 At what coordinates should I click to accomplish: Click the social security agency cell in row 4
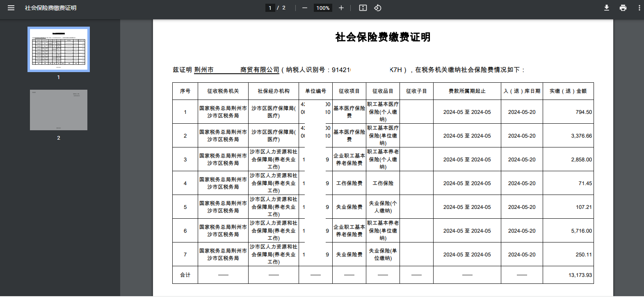tap(274, 183)
